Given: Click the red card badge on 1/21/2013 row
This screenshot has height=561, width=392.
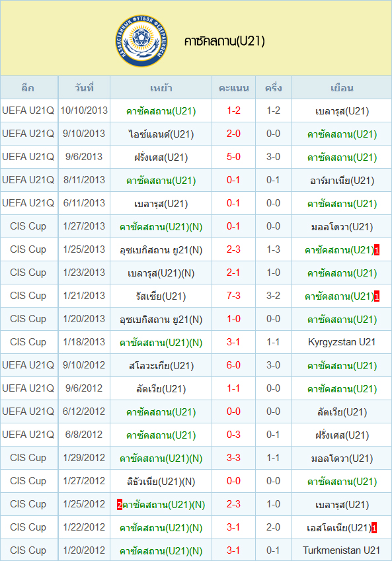Looking at the screenshot, I should pos(377,296).
